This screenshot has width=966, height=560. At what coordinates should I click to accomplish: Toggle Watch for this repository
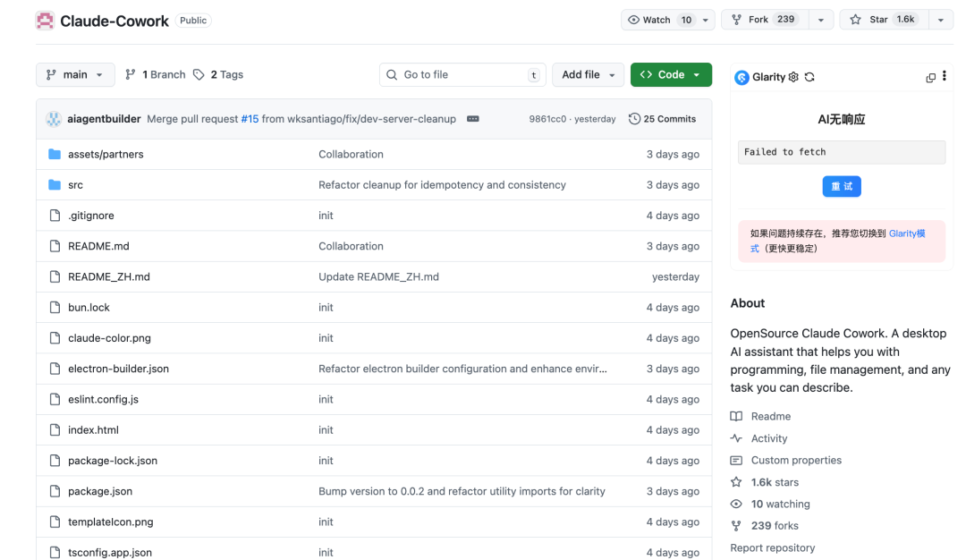tap(657, 20)
